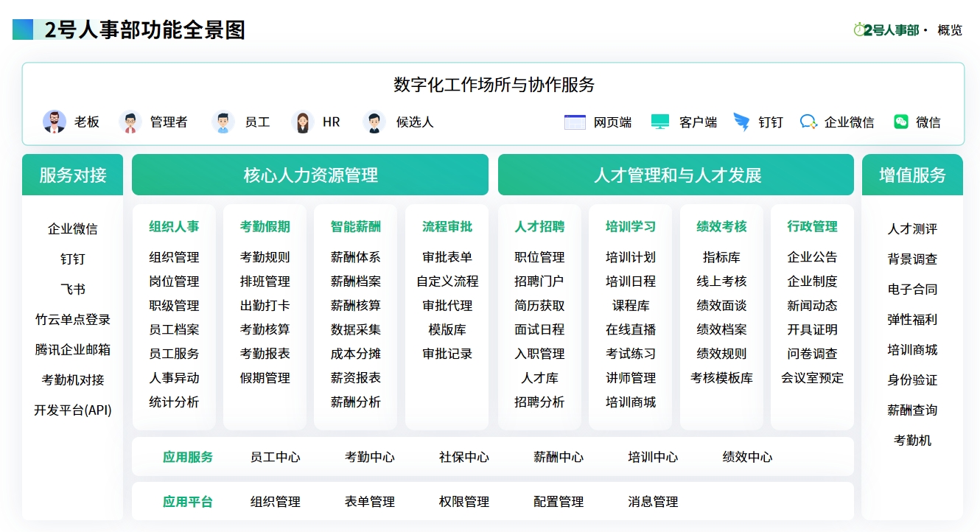Open 薪酬核算 under 智能薪酬
This screenshot has height=532, width=980.
[356, 306]
